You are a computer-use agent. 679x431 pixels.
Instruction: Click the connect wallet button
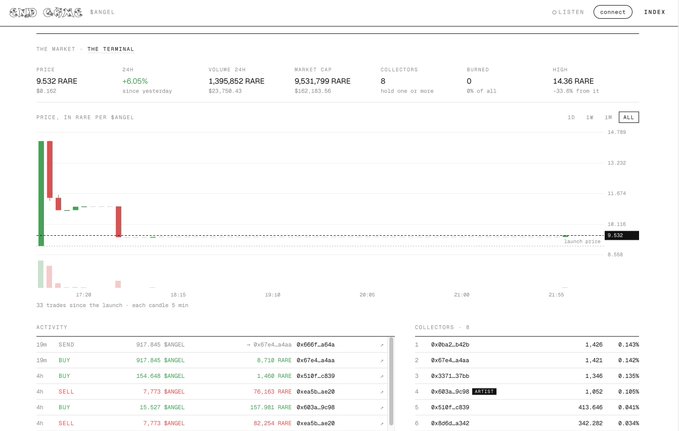(x=612, y=12)
